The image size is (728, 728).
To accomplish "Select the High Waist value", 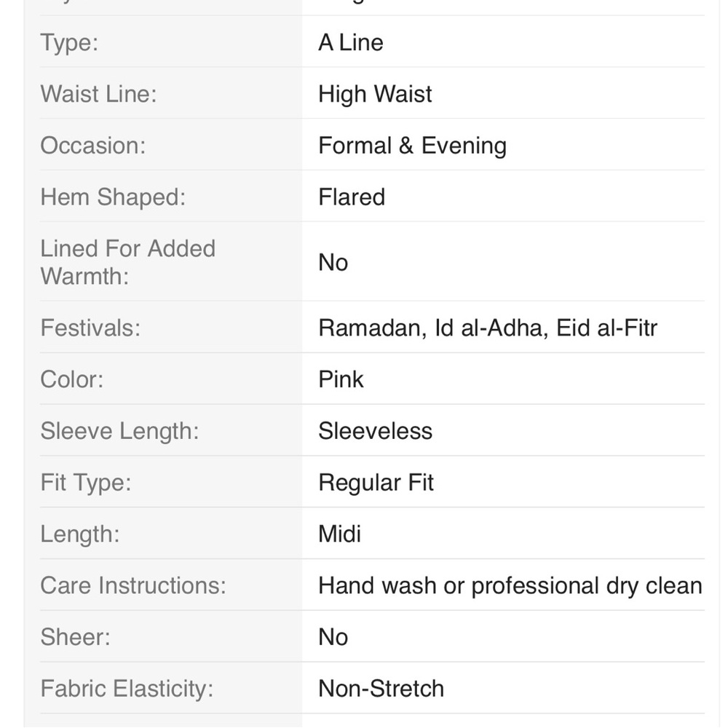I will [x=375, y=94].
